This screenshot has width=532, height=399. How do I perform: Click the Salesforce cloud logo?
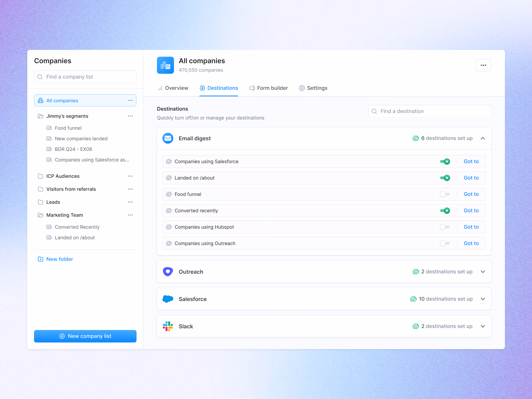coord(168,299)
